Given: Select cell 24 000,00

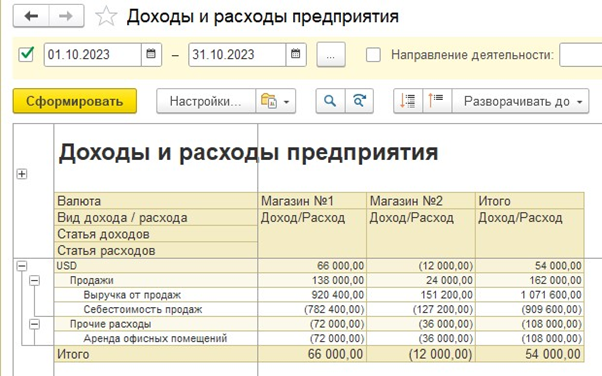Looking at the screenshot, I should tap(421, 280).
